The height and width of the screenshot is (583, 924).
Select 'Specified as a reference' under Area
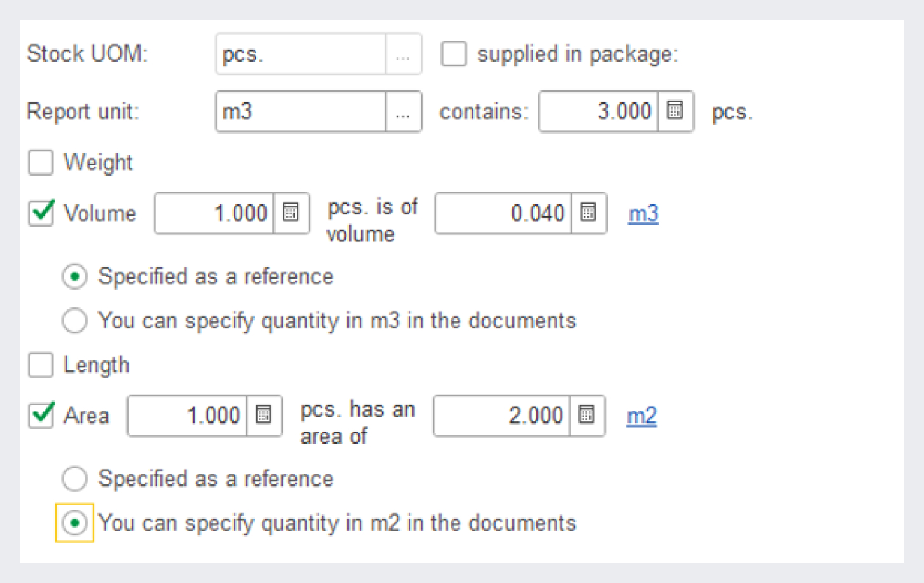[x=74, y=479]
